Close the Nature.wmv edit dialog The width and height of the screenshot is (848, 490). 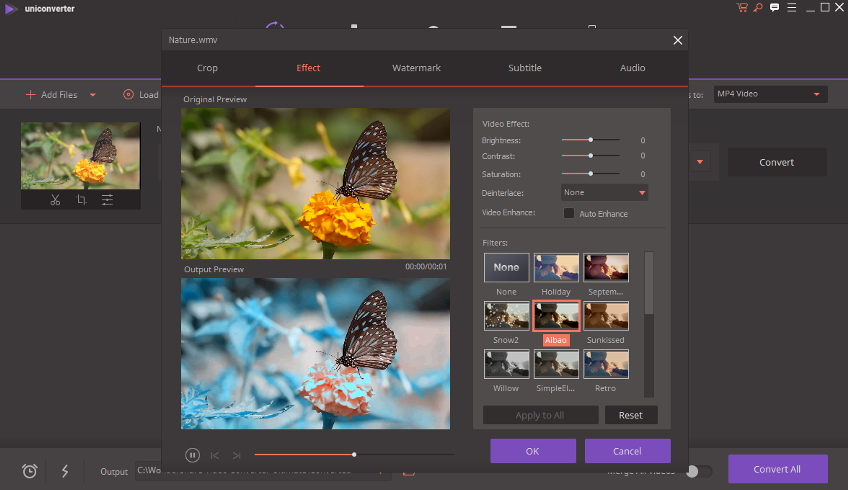point(678,41)
